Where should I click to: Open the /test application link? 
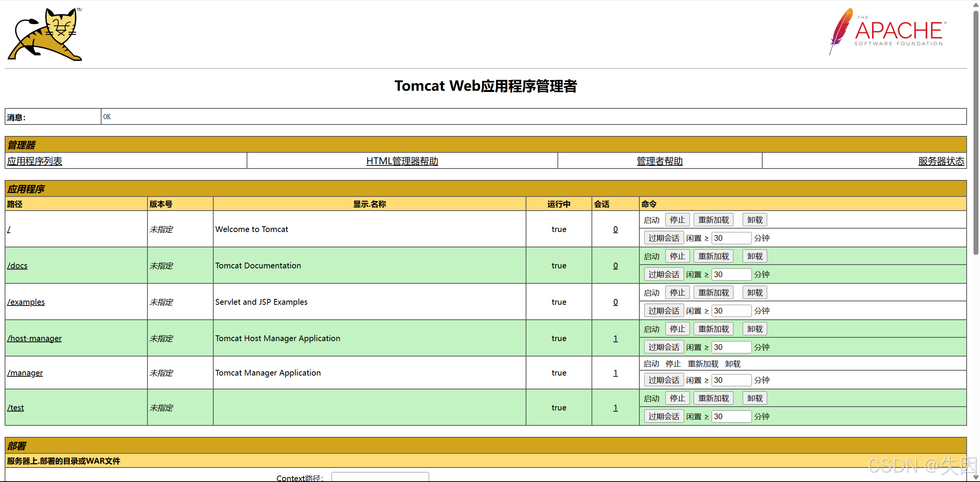pos(15,407)
